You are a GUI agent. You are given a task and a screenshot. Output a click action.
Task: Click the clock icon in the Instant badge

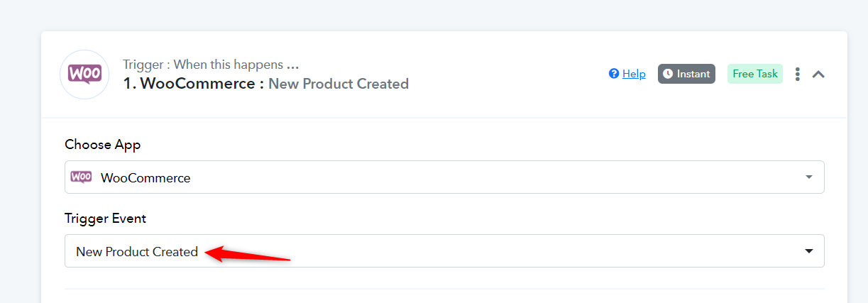coord(667,74)
